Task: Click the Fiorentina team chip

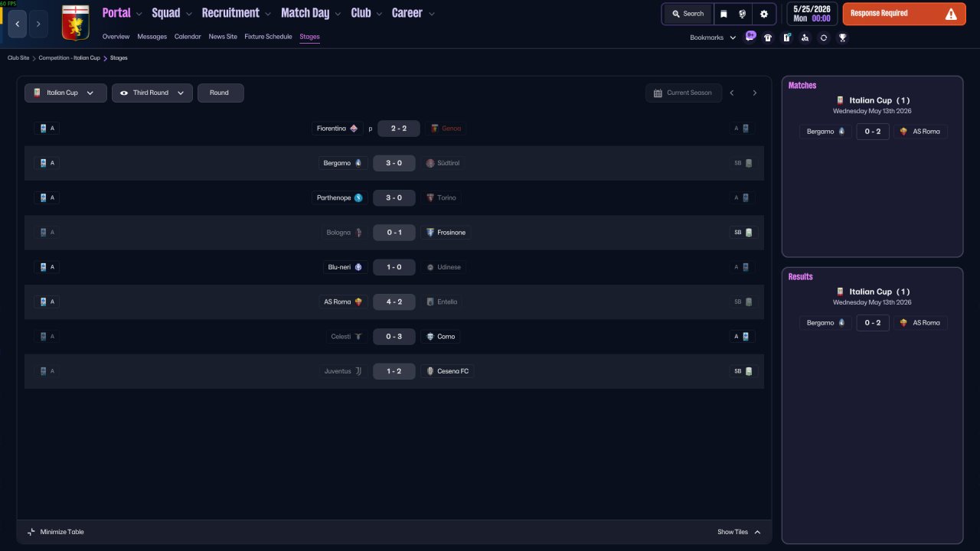Action: pyautogui.click(x=338, y=129)
